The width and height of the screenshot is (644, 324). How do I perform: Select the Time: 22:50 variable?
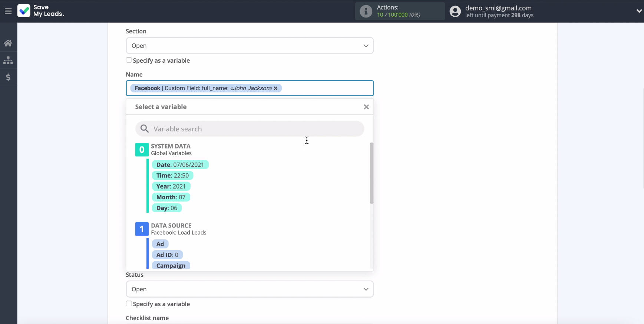172,176
